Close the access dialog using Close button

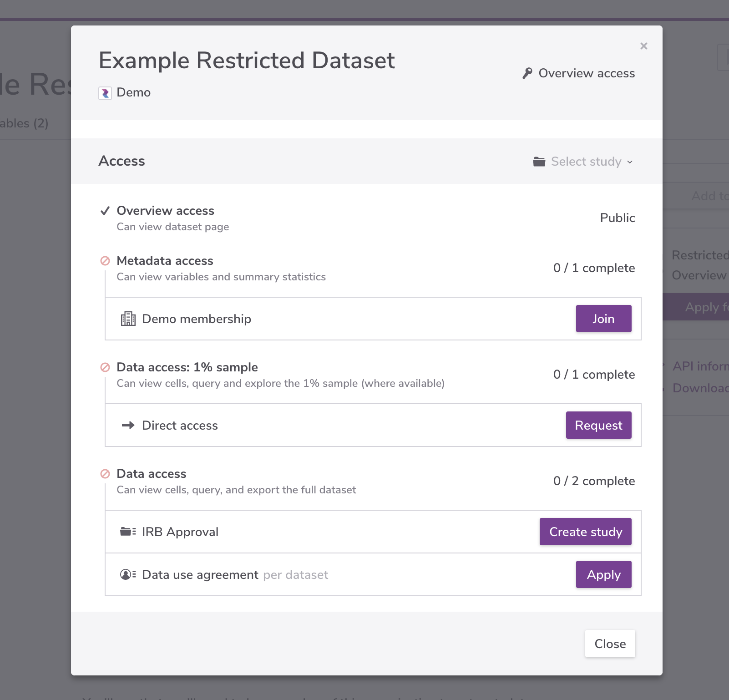tap(610, 644)
